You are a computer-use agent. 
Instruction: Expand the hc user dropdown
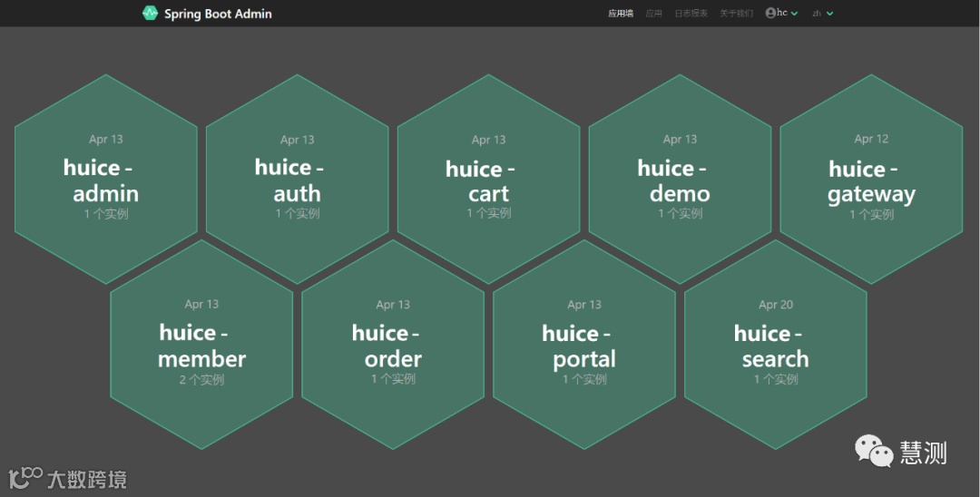click(x=782, y=13)
